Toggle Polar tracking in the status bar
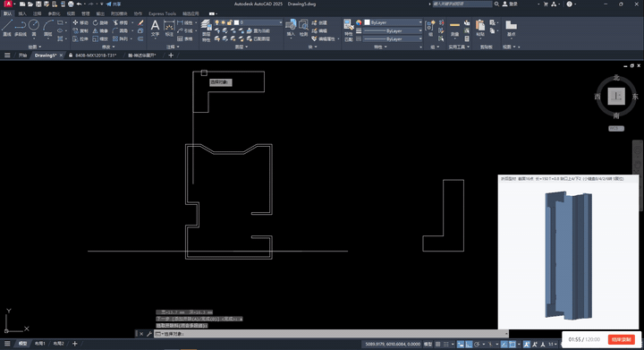The image size is (644, 350). 477,345
